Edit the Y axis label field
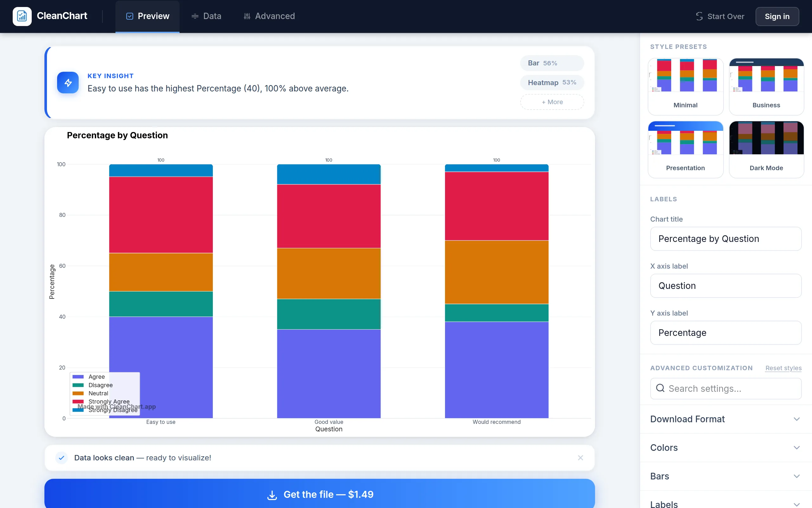Image resolution: width=812 pixels, height=508 pixels. click(726, 333)
